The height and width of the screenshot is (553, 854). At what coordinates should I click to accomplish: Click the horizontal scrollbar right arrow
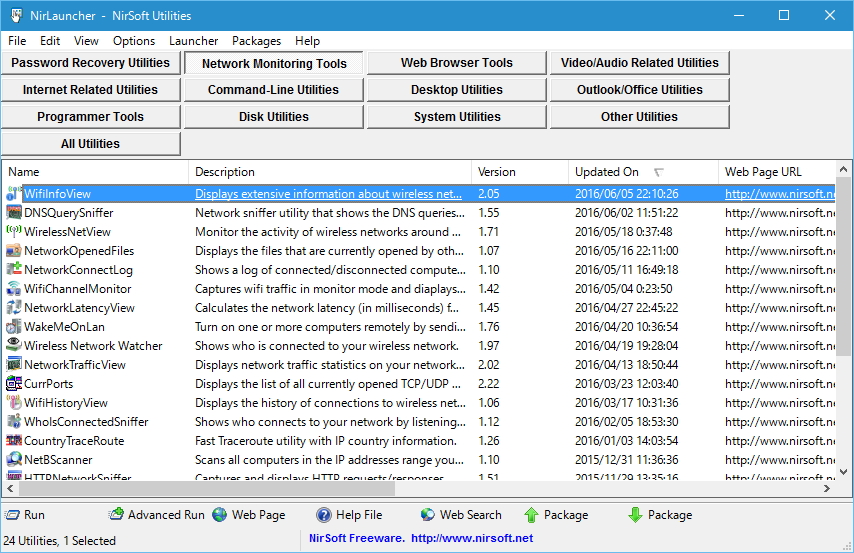pyautogui.click(x=827, y=489)
